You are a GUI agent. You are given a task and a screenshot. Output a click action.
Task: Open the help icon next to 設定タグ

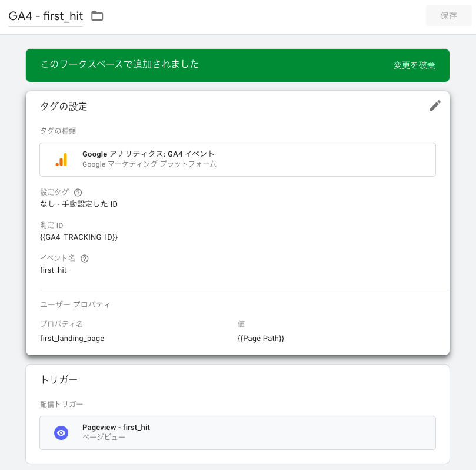[x=78, y=192]
